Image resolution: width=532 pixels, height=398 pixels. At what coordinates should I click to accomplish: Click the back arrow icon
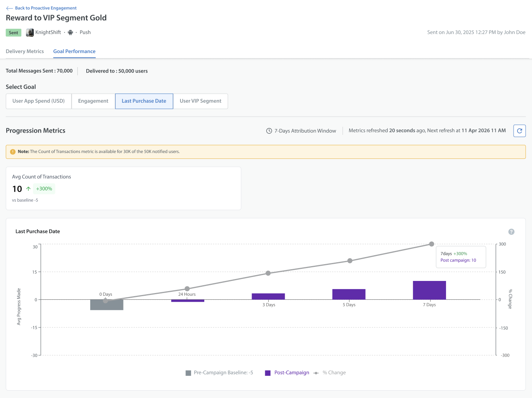pyautogui.click(x=9, y=8)
